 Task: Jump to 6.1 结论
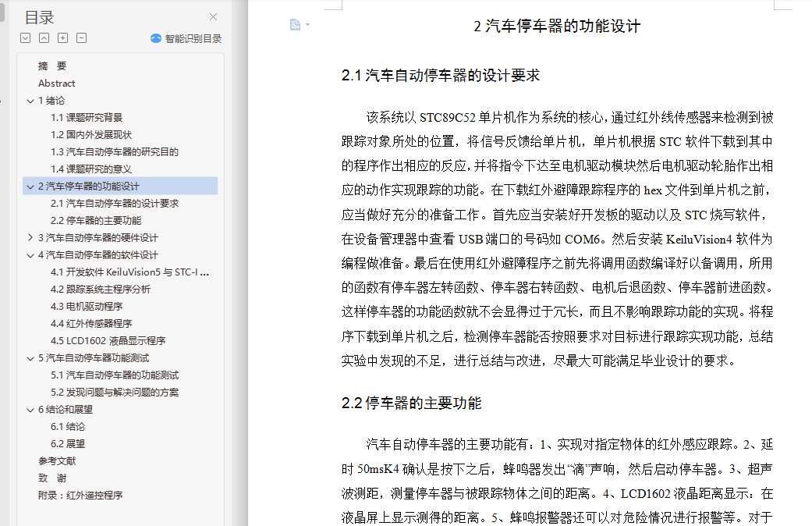coord(68,426)
